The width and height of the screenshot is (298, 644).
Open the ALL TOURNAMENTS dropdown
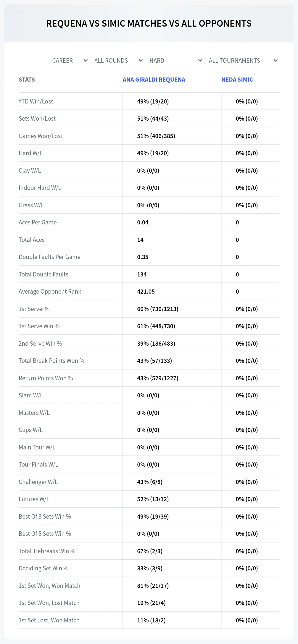[x=243, y=61]
